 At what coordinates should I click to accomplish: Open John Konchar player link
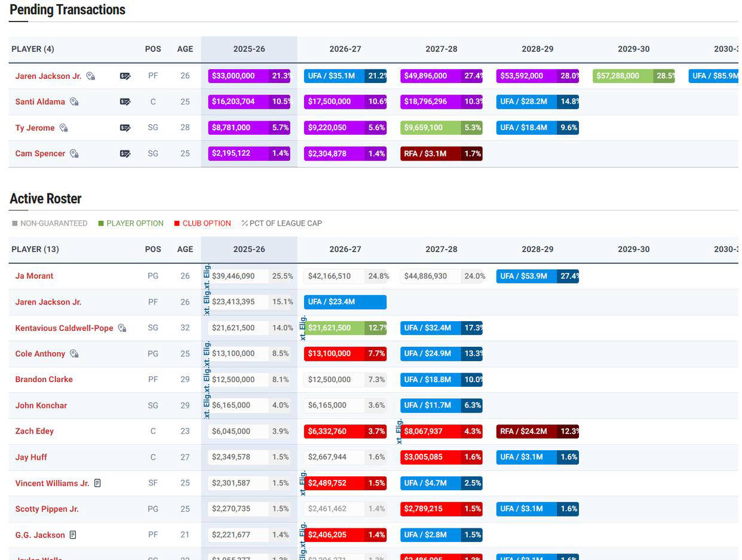pyautogui.click(x=41, y=405)
